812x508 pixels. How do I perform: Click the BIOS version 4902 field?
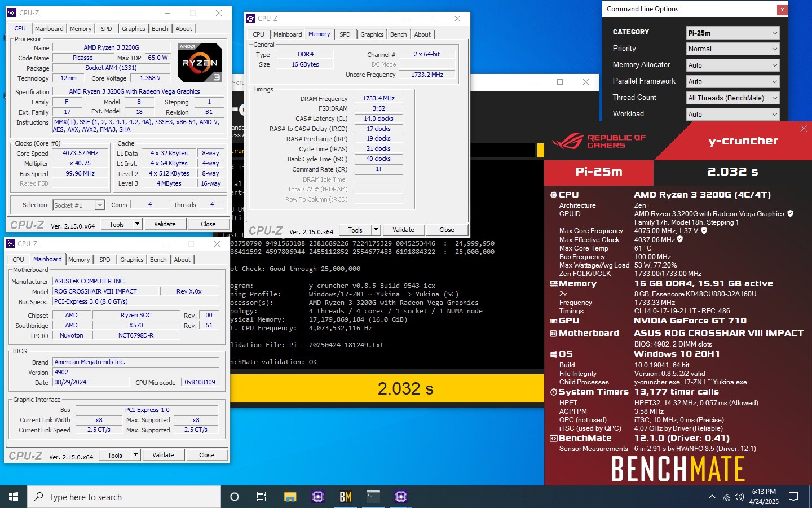point(135,372)
